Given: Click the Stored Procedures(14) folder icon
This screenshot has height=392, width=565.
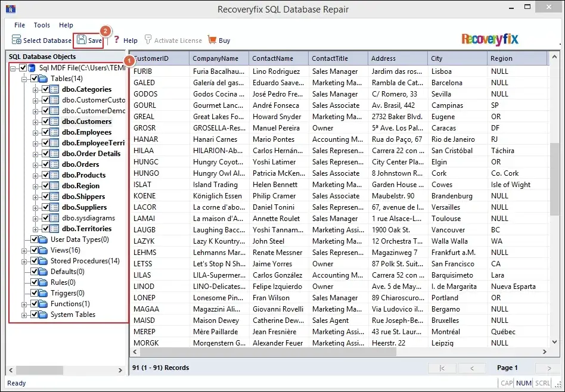Looking at the screenshot, I should pos(44,261).
